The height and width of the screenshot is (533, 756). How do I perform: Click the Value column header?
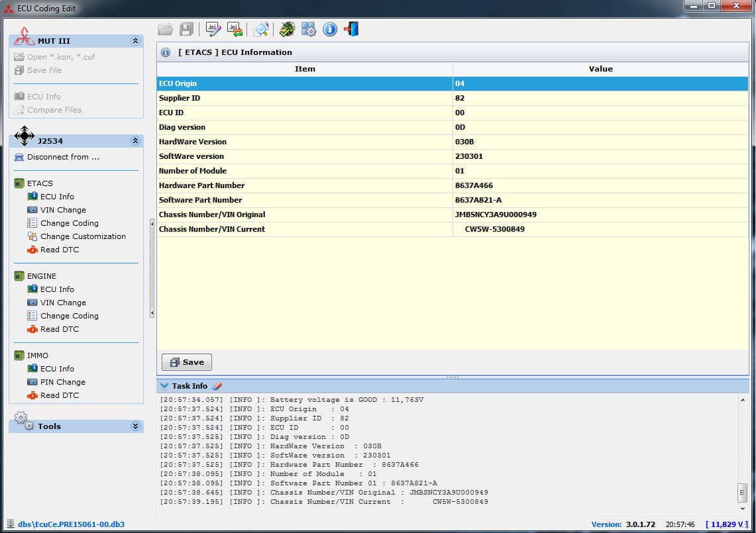point(601,69)
